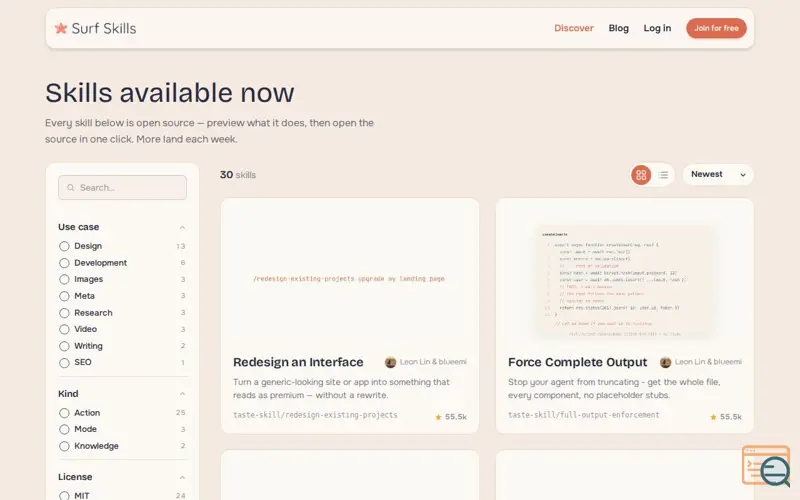This screenshot has width=800, height=500.
Task: Click into the skills Search field
Action: [x=122, y=188]
